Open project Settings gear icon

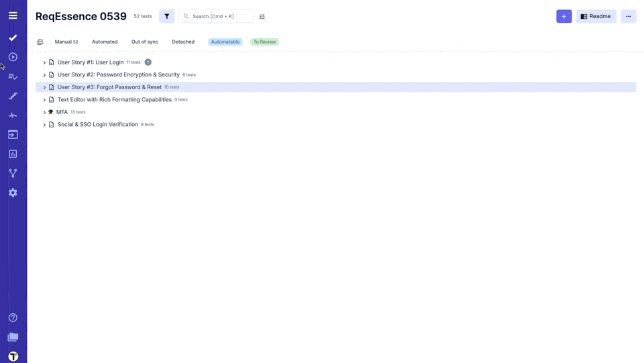[13, 193]
